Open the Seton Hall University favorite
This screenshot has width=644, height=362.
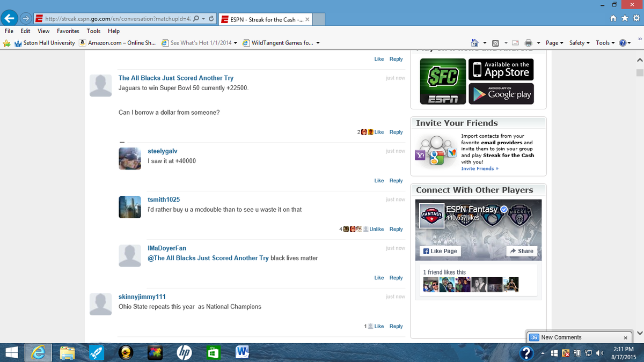click(x=45, y=43)
